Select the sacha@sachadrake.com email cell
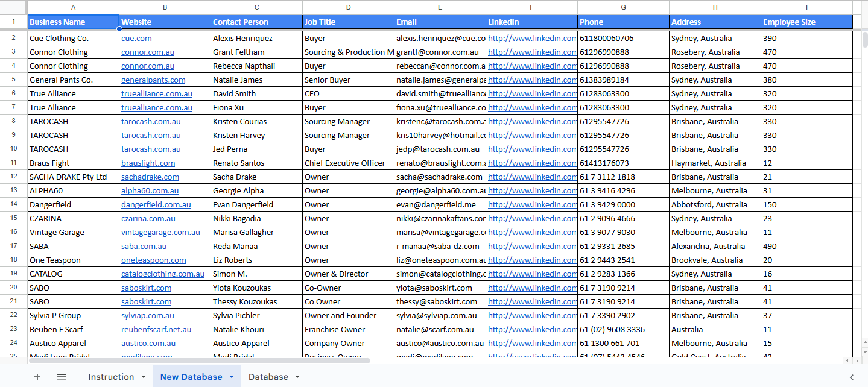 pyautogui.click(x=440, y=177)
